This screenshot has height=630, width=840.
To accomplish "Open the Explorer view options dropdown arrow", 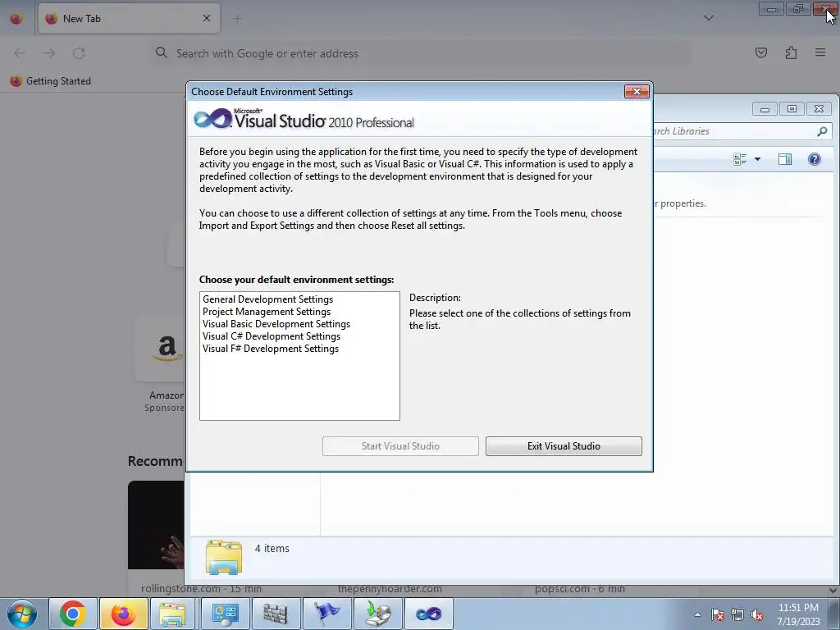I will tap(757, 159).
